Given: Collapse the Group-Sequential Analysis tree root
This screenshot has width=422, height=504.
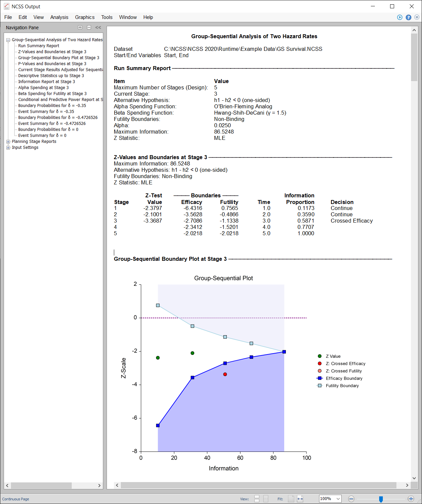Looking at the screenshot, I should [8, 40].
